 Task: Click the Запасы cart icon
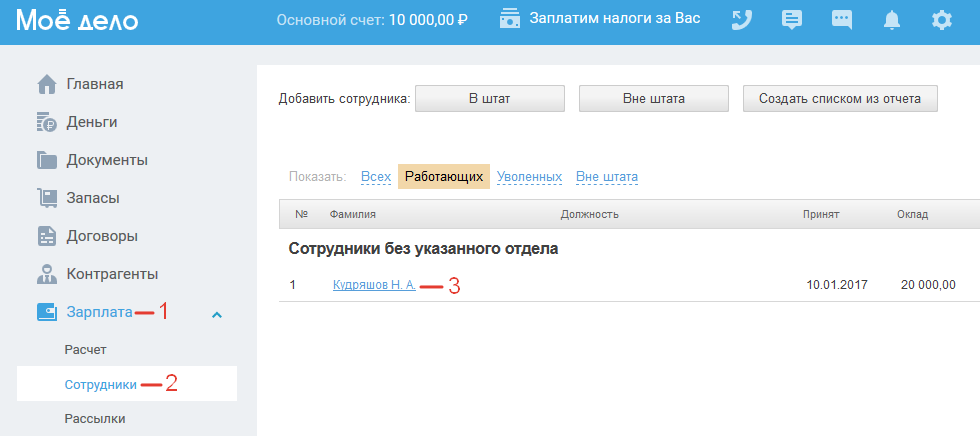(47, 199)
